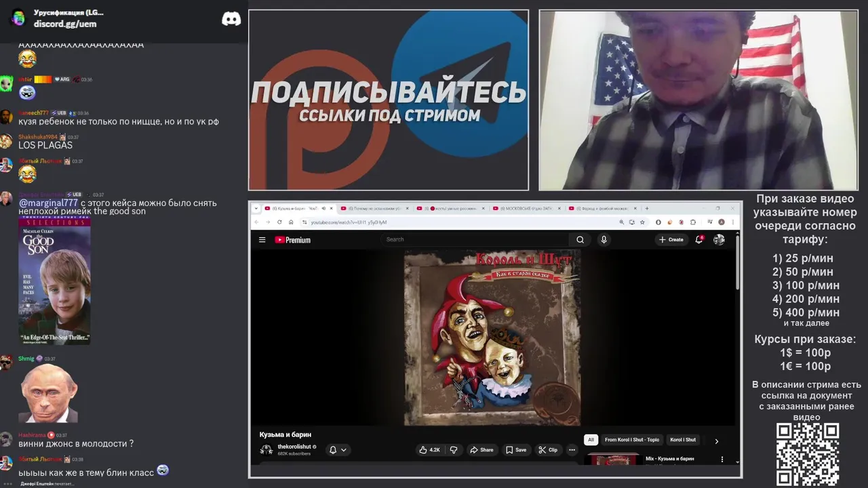Open YouTube notifications bell in header
The height and width of the screenshot is (488, 868).
pyautogui.click(x=699, y=239)
